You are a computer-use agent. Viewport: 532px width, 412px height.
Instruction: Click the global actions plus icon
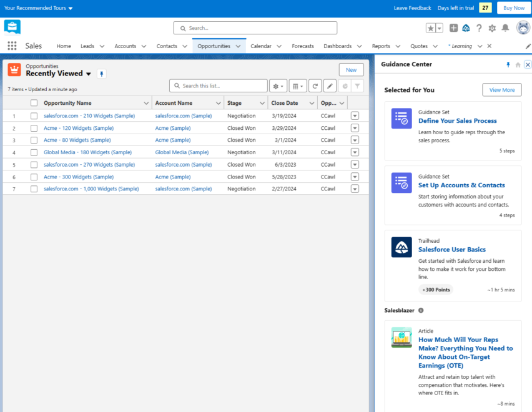(x=453, y=27)
